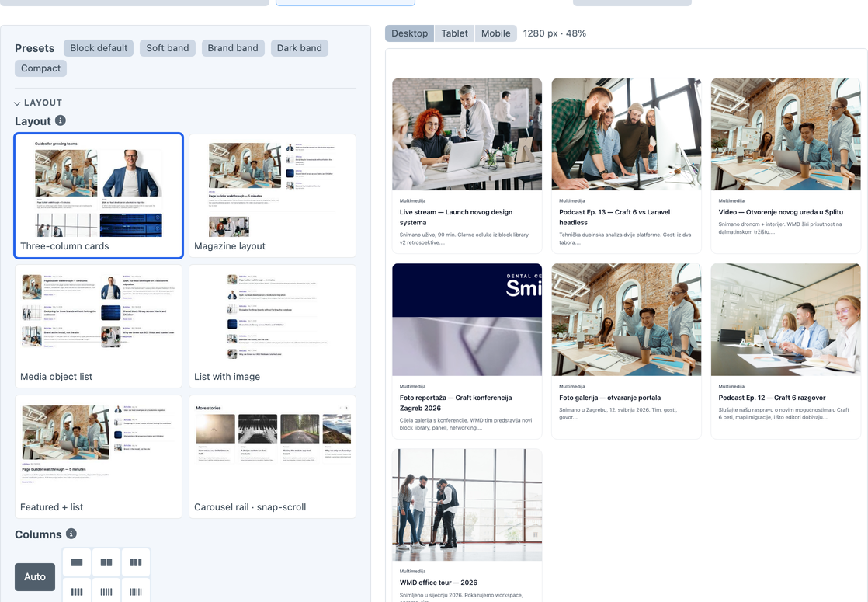The image size is (868, 602).
Task: Choose the five-column icon
Action: coord(106,591)
